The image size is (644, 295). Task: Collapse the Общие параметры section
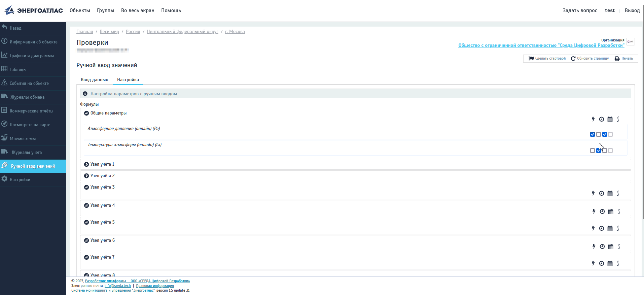coord(86,113)
